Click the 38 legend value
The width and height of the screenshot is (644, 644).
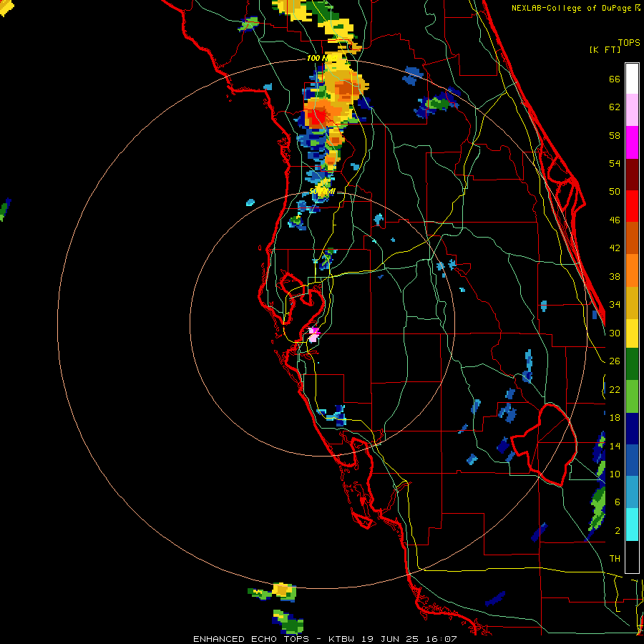pos(615,276)
